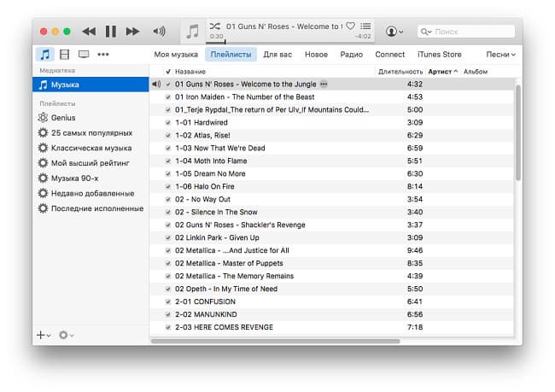Switch to the Music library note icon

click(44, 55)
